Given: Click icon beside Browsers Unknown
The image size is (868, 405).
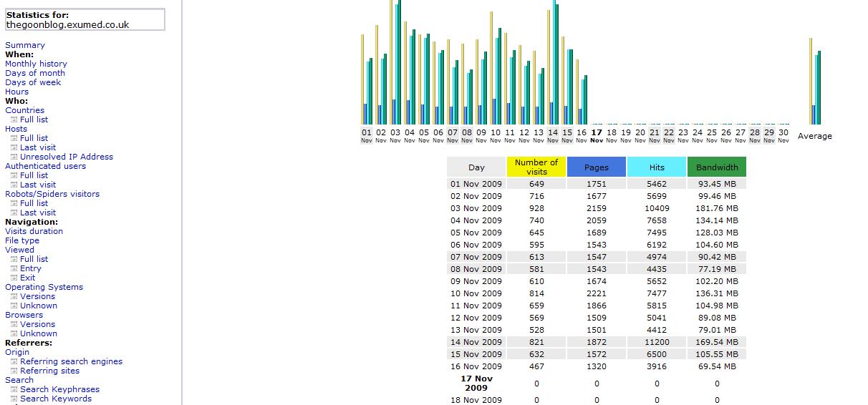Looking at the screenshot, I should 14,333.
